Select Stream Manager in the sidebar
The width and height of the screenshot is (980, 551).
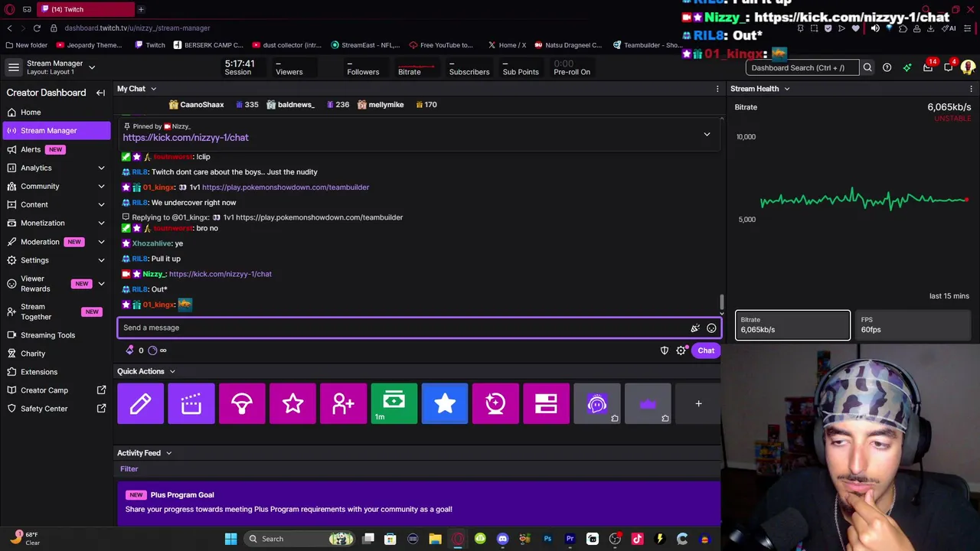point(57,131)
